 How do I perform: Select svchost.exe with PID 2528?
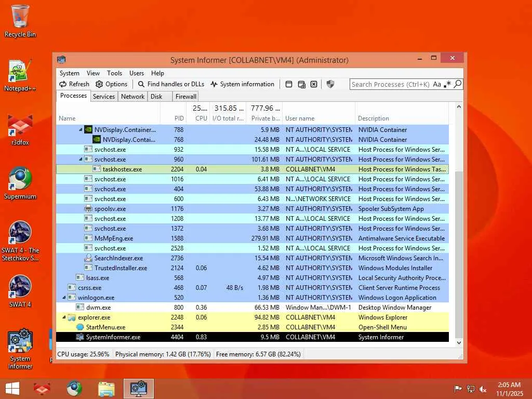click(252, 248)
